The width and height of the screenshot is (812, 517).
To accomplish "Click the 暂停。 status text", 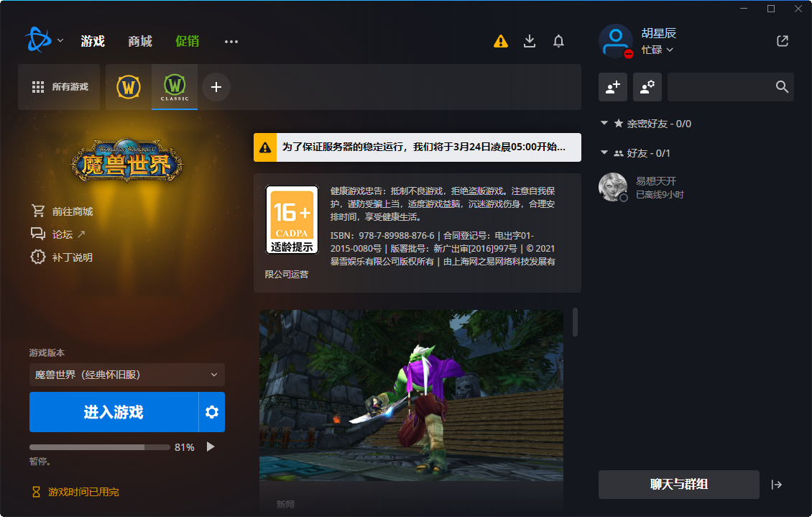I will [x=40, y=461].
